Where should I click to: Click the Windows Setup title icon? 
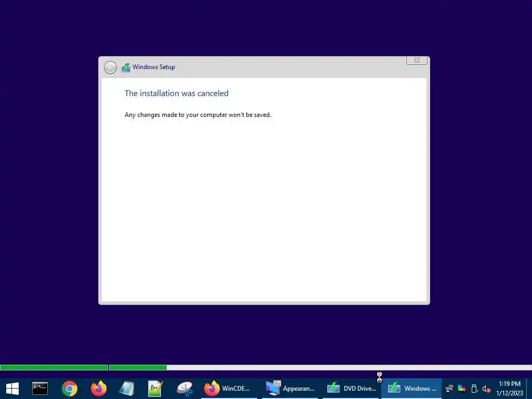point(126,68)
